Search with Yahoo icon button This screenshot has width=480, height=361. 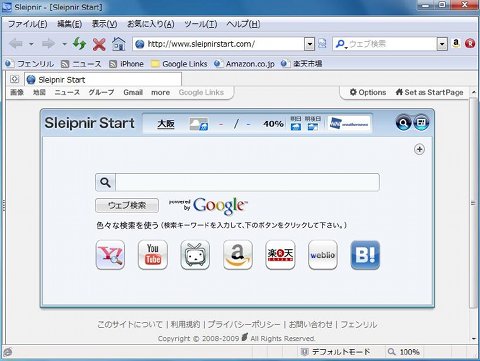(x=110, y=255)
